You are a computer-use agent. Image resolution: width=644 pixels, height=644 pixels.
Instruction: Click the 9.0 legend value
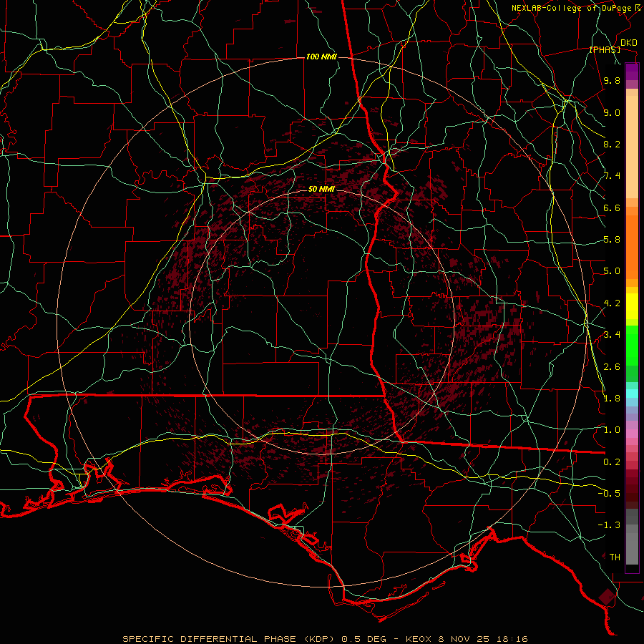point(612,112)
